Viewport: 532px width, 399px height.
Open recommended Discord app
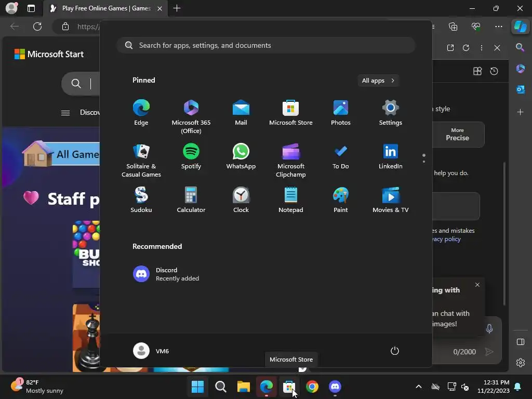[x=166, y=274]
